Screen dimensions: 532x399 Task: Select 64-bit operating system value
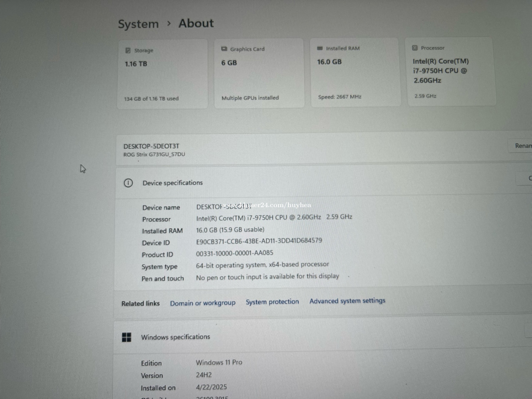click(262, 265)
